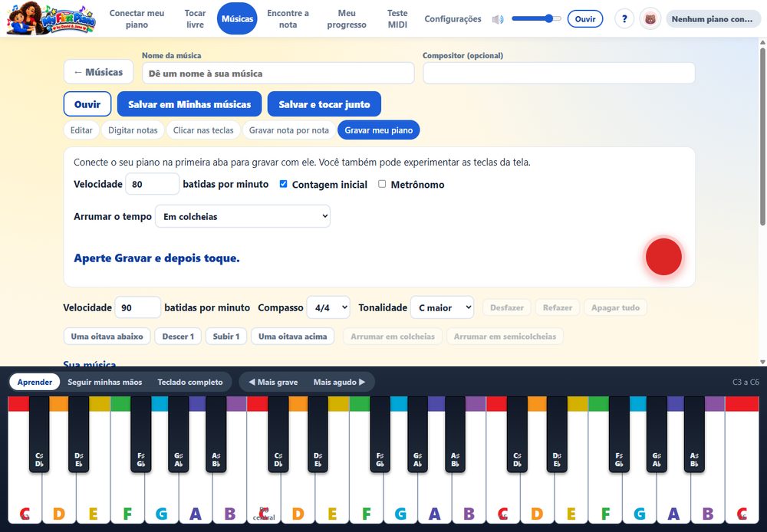Open Teste MIDI page

(x=397, y=18)
